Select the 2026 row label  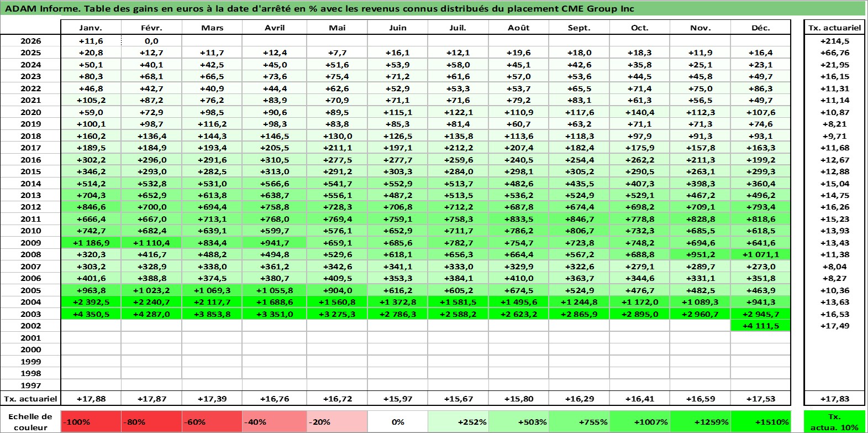pyautogui.click(x=30, y=41)
